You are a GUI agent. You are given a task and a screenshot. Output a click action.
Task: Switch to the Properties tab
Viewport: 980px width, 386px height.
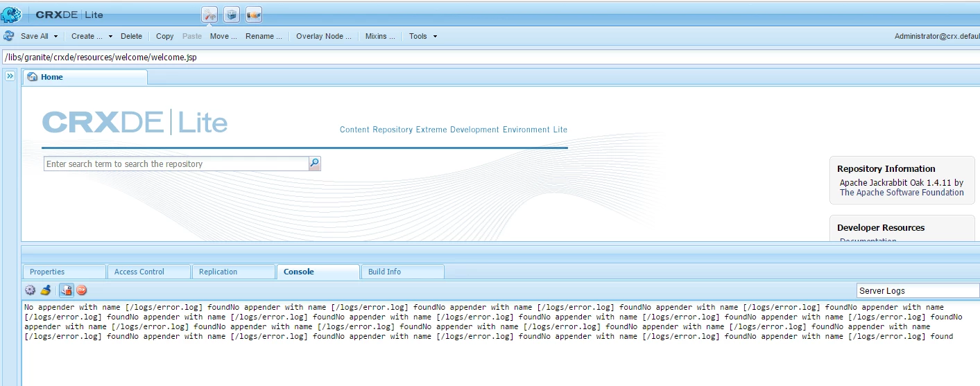click(65, 272)
